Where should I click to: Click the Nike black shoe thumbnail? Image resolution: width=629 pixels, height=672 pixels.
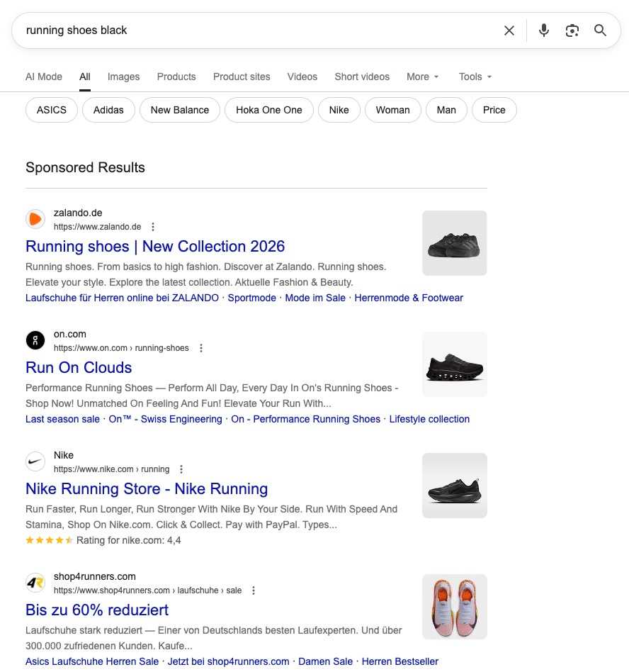click(x=455, y=486)
